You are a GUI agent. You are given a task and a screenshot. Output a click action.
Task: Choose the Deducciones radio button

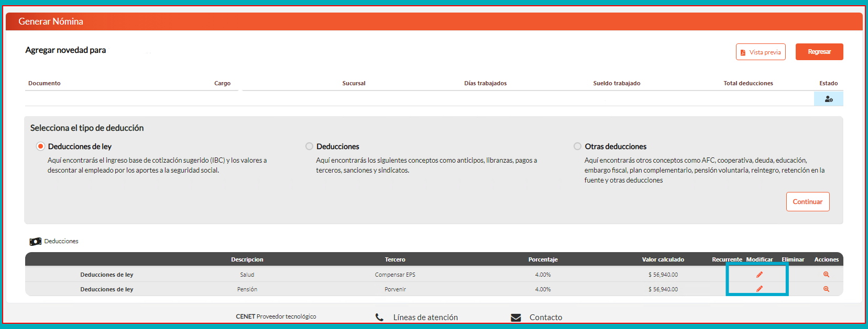[x=309, y=146]
